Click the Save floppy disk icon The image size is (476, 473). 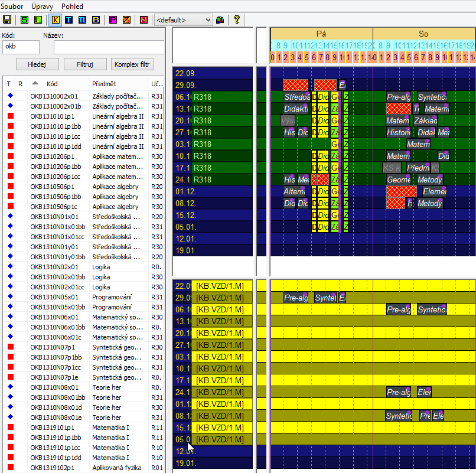coord(7,20)
